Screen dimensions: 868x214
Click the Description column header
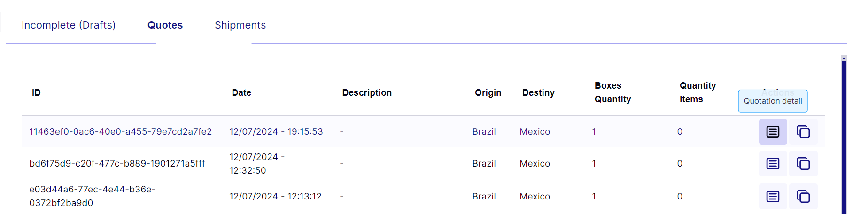[x=367, y=92]
